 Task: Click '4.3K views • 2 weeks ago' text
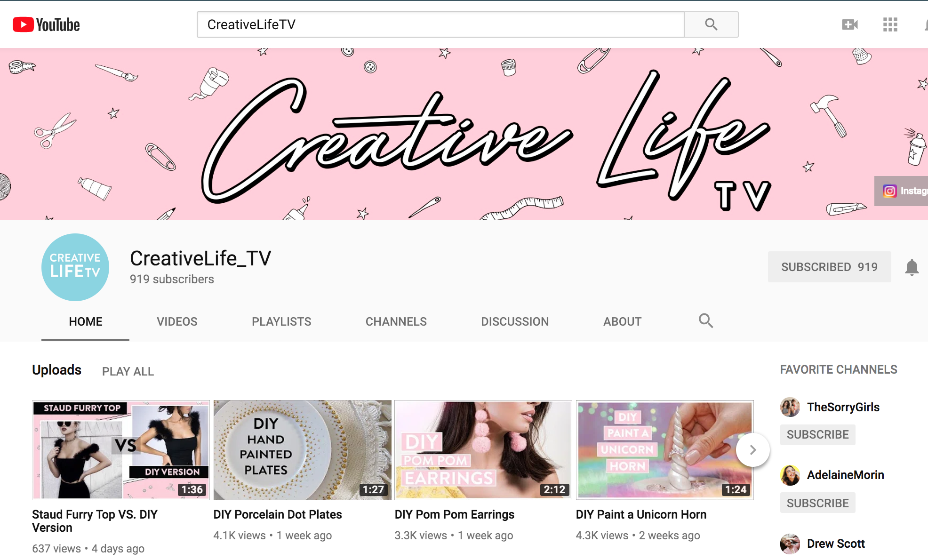click(x=638, y=536)
